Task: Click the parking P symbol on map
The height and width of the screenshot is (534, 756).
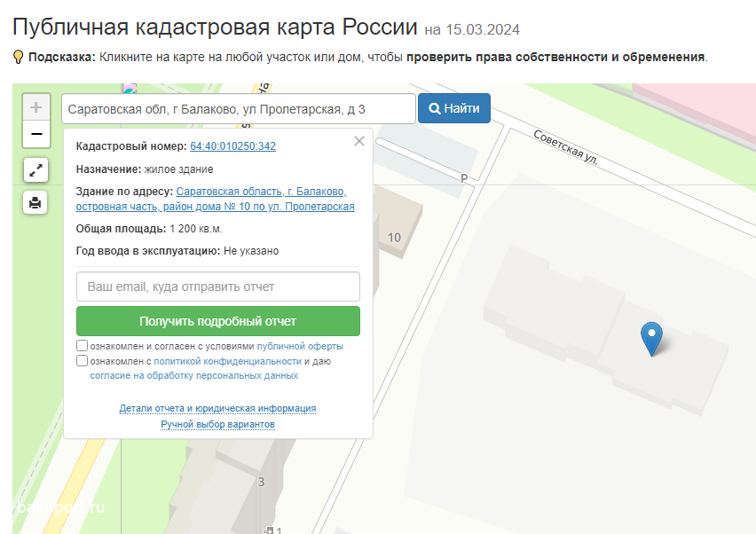Action: (x=463, y=178)
